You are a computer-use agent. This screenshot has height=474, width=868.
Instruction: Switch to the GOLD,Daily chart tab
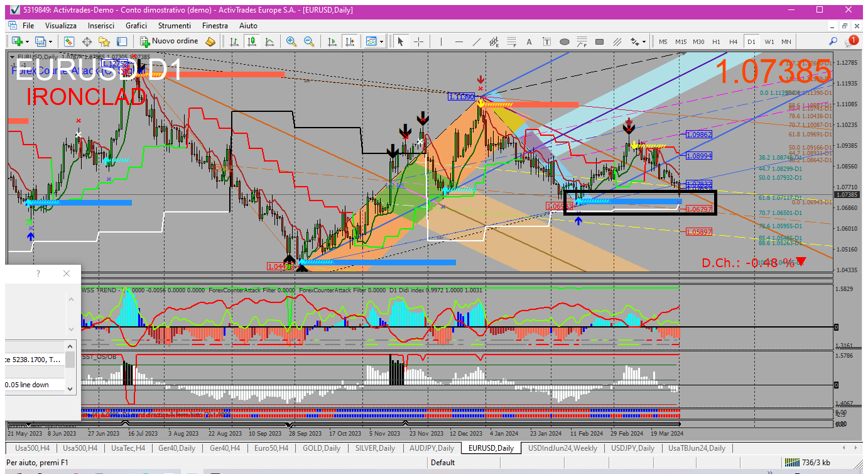click(x=322, y=448)
